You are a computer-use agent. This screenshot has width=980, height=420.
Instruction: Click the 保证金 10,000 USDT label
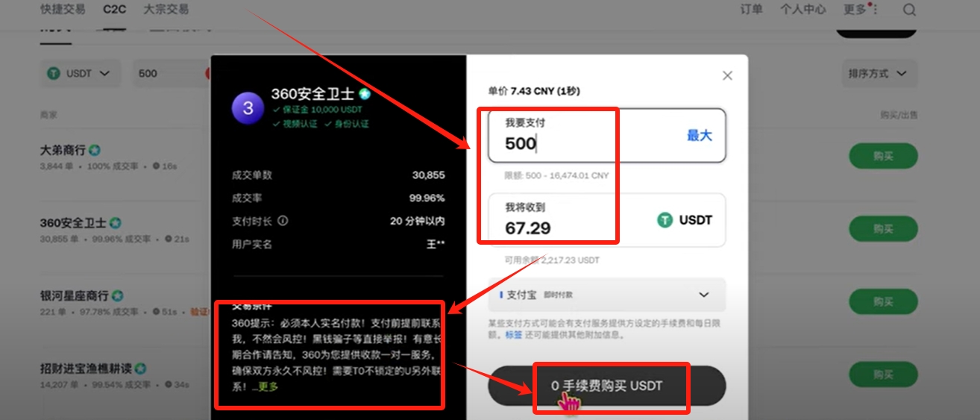321,110
